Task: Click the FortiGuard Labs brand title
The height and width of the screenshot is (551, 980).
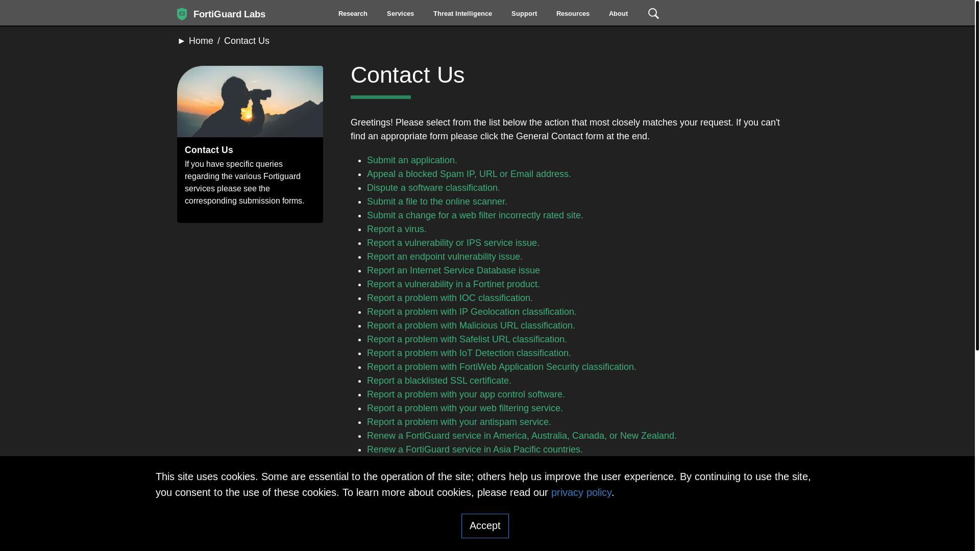Action: [229, 14]
